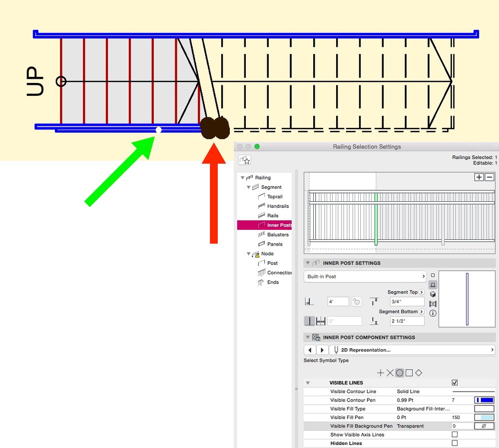Image resolution: width=499 pixels, height=448 pixels.
Task: Edit the 2 1/2" bottom offset field
Action: (x=408, y=321)
